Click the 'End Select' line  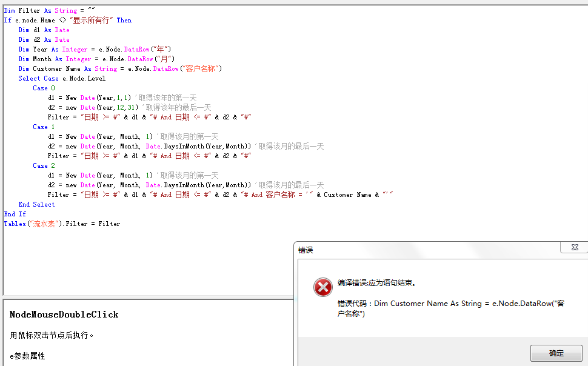coord(37,204)
